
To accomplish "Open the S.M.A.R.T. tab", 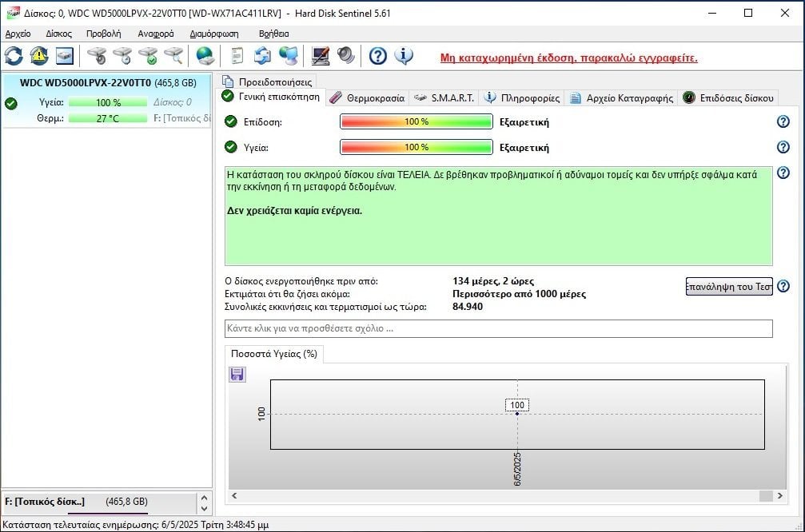I will pos(444,98).
